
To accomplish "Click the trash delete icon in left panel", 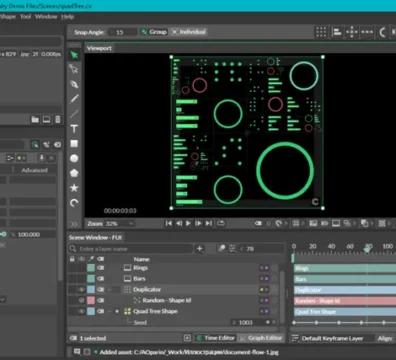I will [58, 119].
